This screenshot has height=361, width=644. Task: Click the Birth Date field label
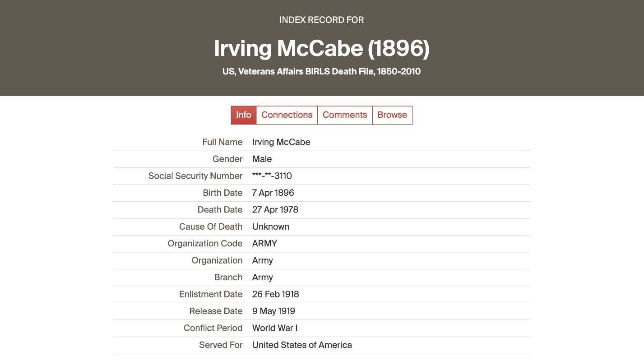click(x=222, y=193)
